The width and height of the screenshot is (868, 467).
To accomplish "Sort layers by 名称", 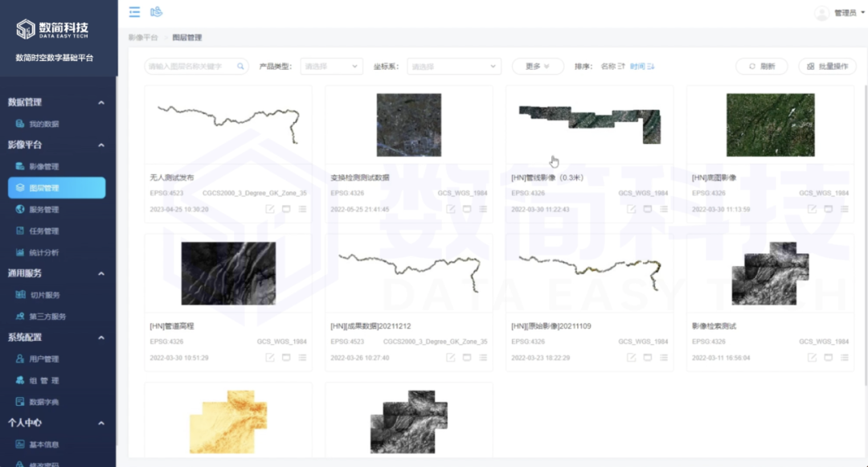I will pos(612,67).
